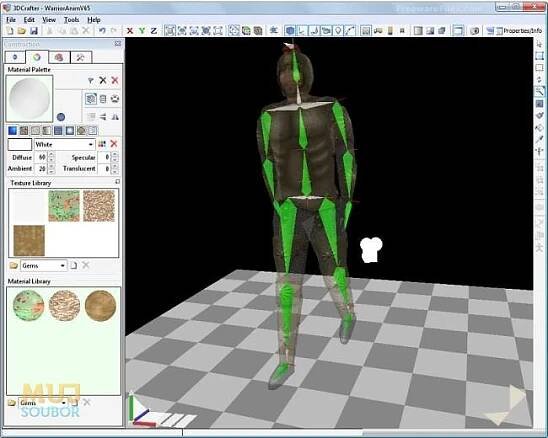This screenshot has width=548, height=438.
Task: Click the light bulb toolbar icon
Action: [338, 31]
